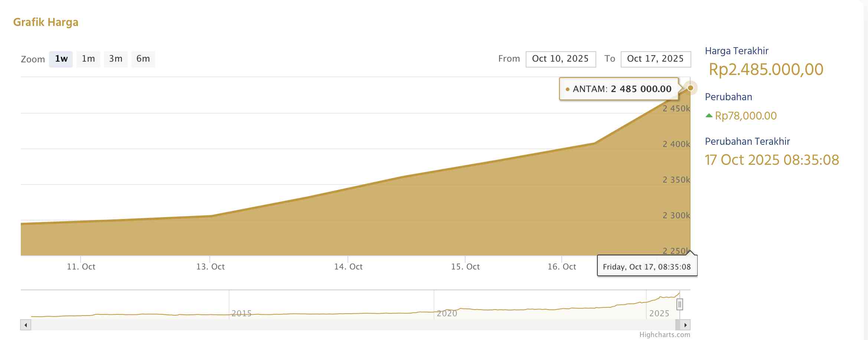Click the ANTAM price tooltip box

619,89
